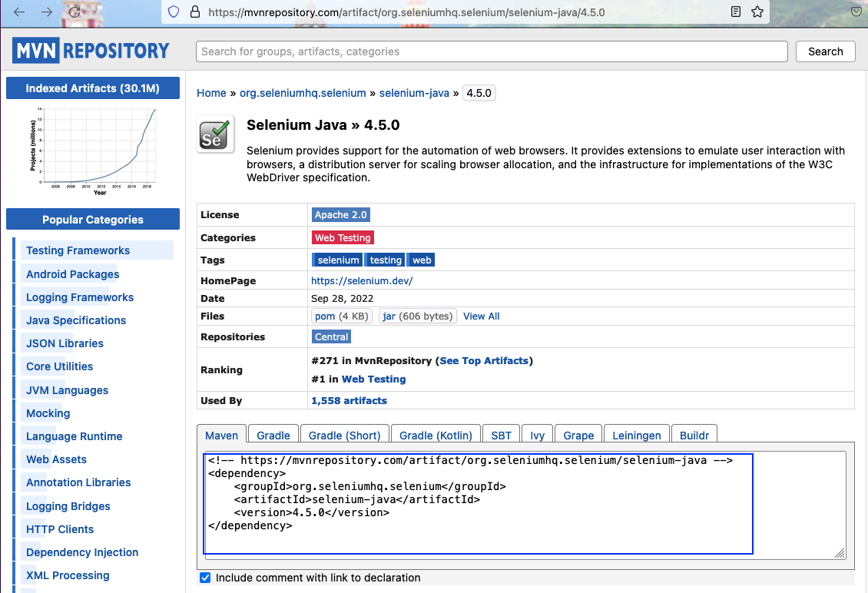Open the View All files link

pyautogui.click(x=481, y=316)
